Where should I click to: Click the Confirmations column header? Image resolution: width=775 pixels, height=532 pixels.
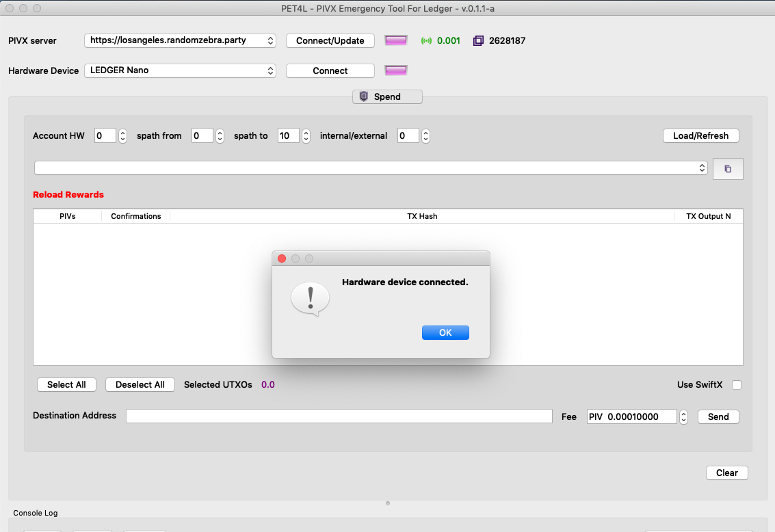[x=136, y=216]
